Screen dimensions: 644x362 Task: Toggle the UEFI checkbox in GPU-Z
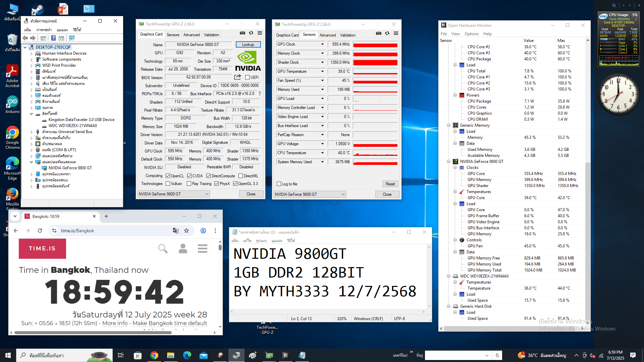[x=248, y=77]
